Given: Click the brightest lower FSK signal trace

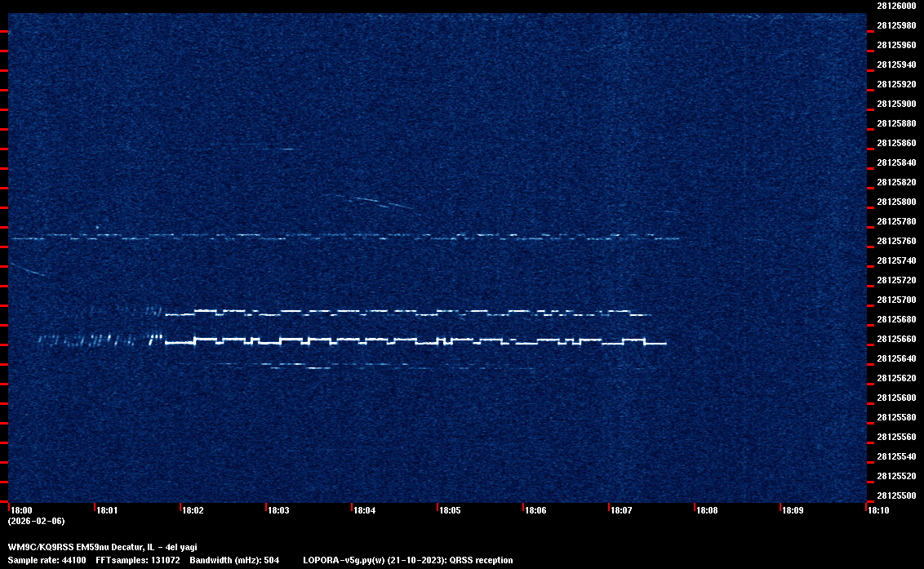Looking at the screenshot, I should click(x=408, y=340).
